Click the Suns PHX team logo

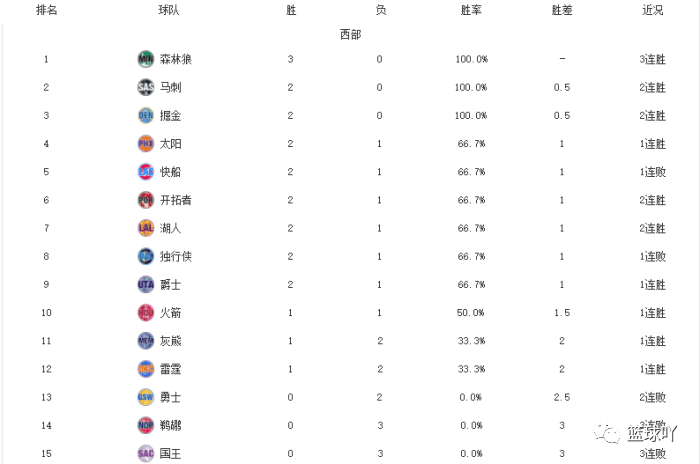coord(146,143)
